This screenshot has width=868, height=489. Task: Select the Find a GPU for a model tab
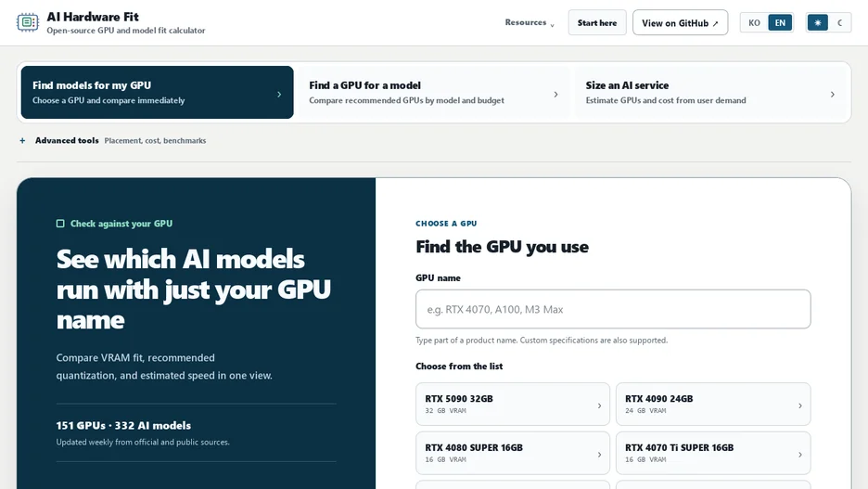click(434, 93)
